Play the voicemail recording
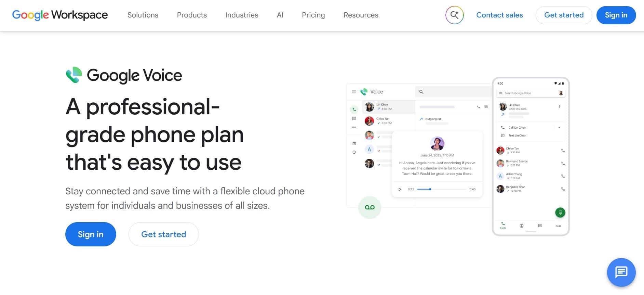This screenshot has width=644, height=295. point(400,189)
